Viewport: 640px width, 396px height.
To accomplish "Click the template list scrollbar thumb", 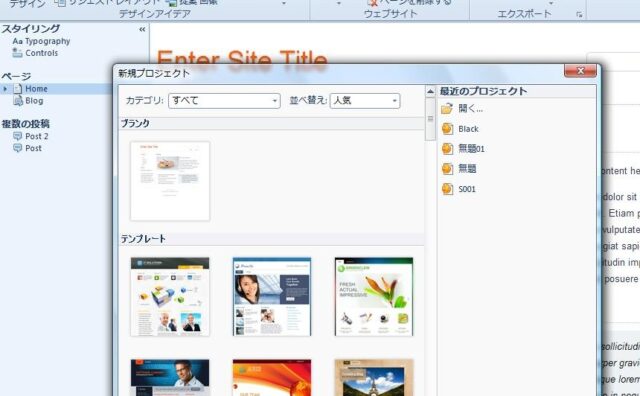I will [x=430, y=119].
